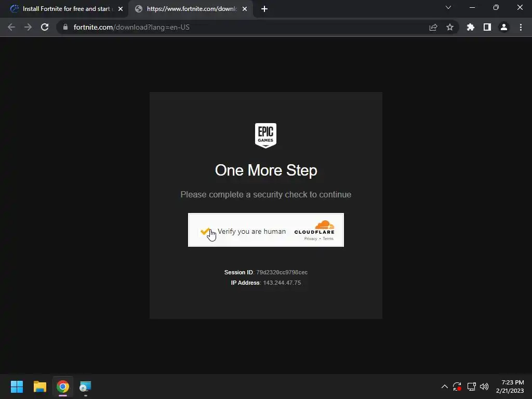
Task: Launch File Explorer from the taskbar
Action: tap(39, 387)
